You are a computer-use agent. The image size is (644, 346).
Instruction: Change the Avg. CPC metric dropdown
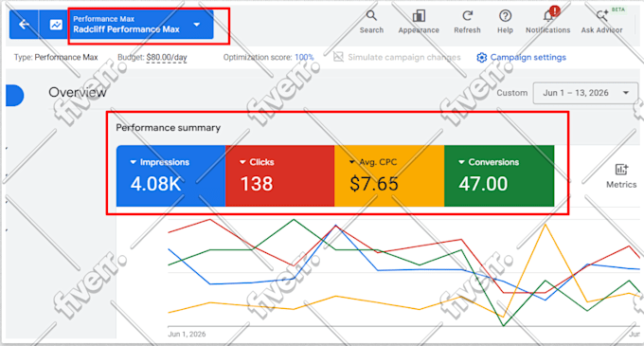pyautogui.click(x=373, y=162)
